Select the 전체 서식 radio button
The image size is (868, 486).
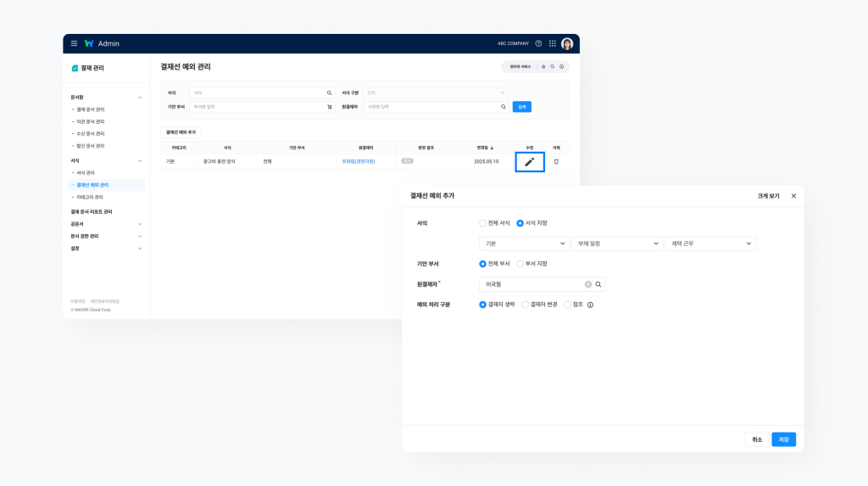[483, 223]
